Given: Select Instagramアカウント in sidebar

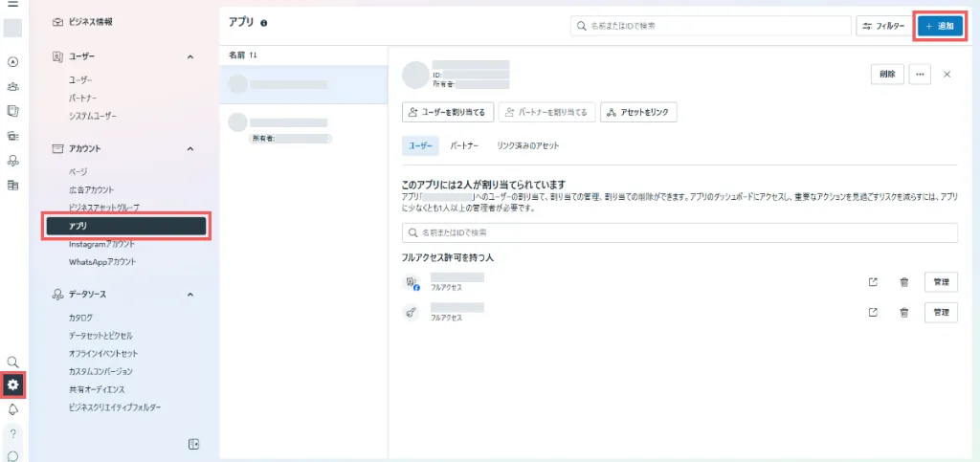Looking at the screenshot, I should pyautogui.click(x=101, y=244).
